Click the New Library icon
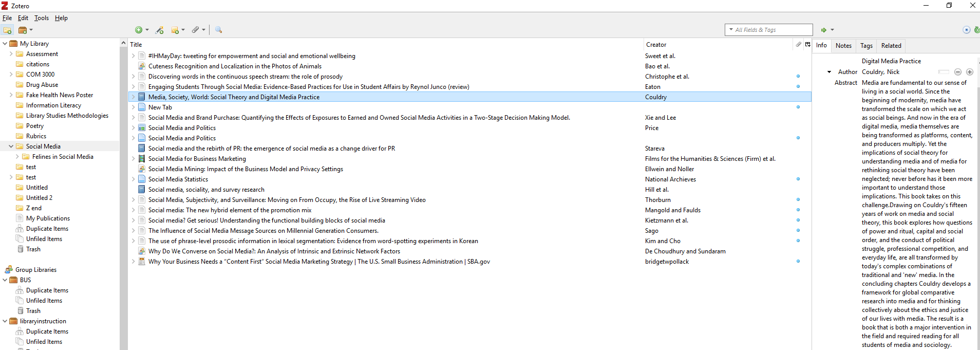 [23, 30]
